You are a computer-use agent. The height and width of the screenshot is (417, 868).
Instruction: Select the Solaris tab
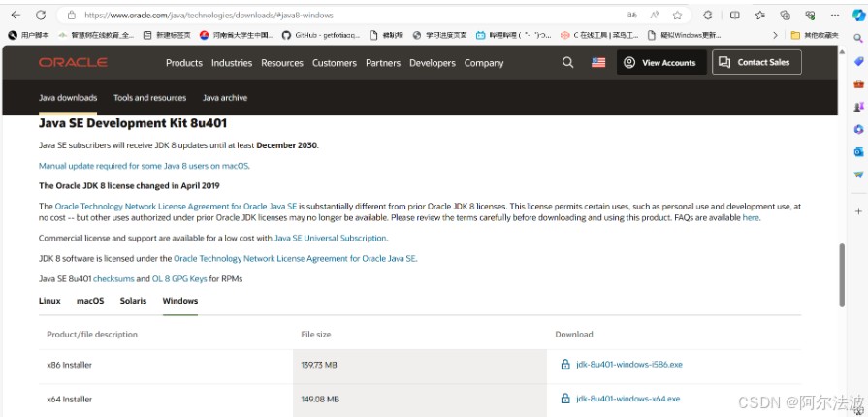click(x=133, y=301)
